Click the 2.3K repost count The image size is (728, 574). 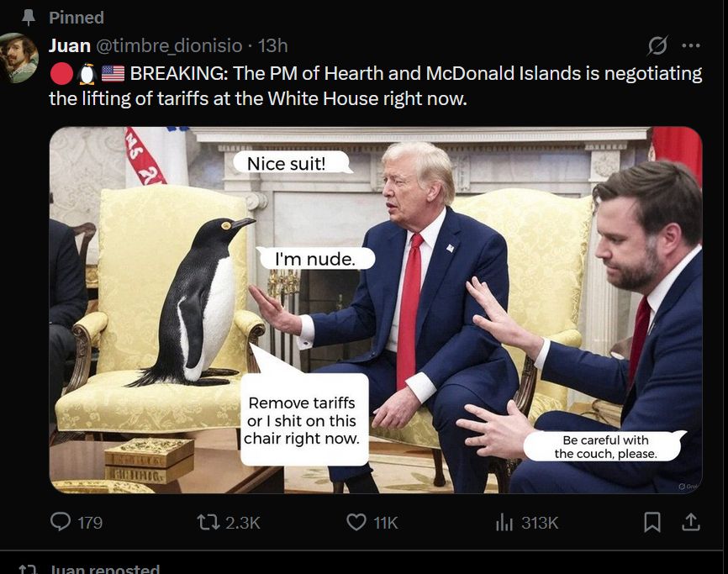pyautogui.click(x=243, y=523)
